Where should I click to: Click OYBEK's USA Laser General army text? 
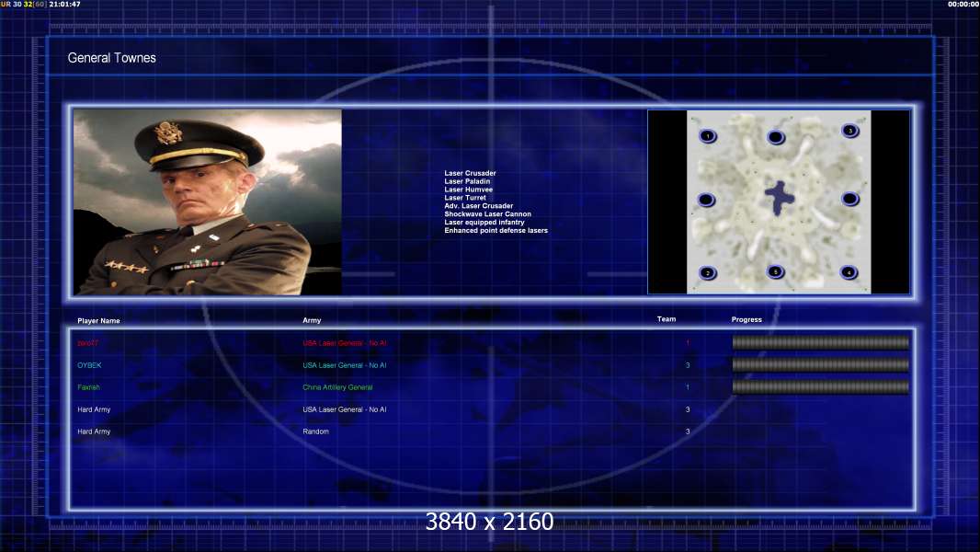click(345, 365)
